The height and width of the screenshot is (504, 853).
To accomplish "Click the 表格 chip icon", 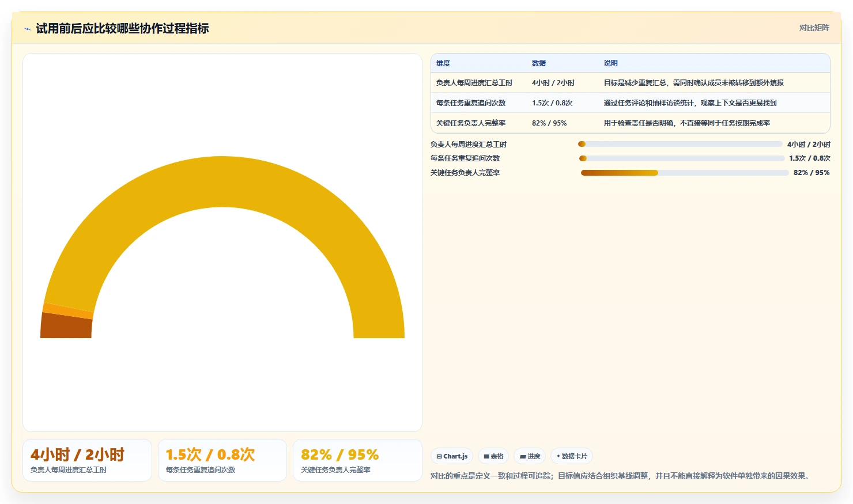I will pyautogui.click(x=486, y=456).
